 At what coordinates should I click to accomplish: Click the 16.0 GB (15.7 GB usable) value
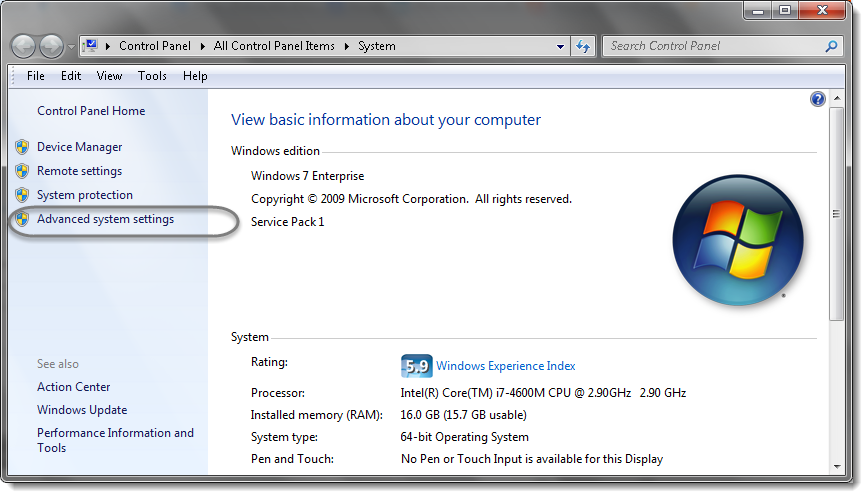[464, 415]
